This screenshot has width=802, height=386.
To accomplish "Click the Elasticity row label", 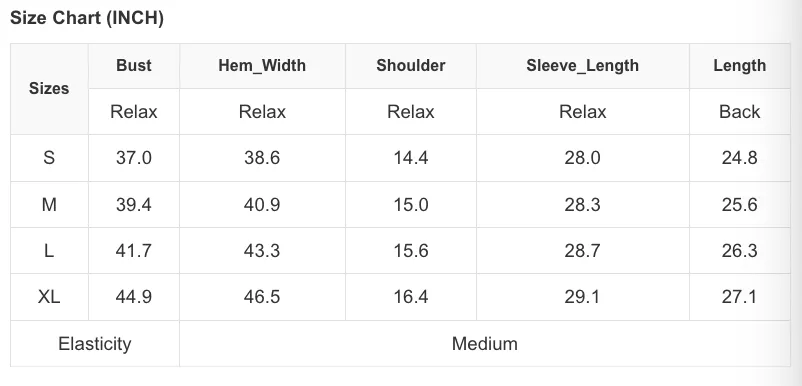I will [95, 344].
